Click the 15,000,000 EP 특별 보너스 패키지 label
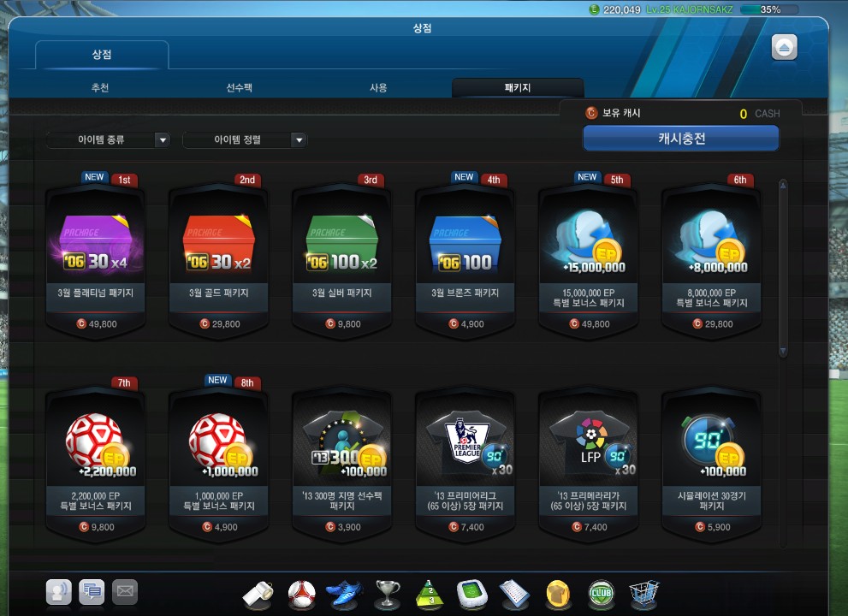 pos(589,298)
